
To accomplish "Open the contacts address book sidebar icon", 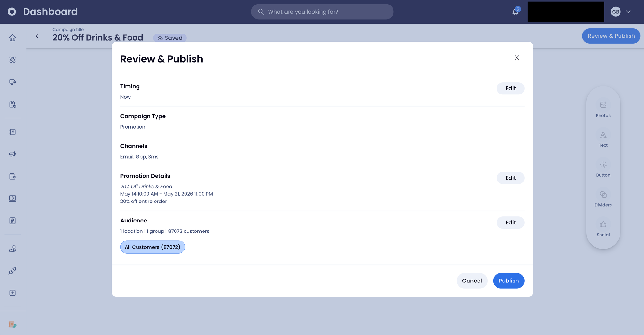I will click(13, 132).
